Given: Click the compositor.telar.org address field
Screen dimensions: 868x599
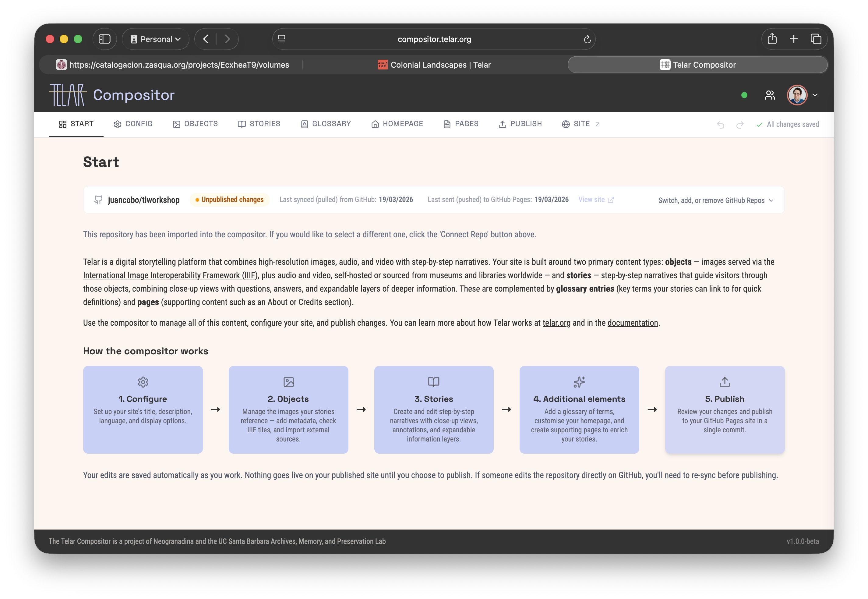Looking at the screenshot, I should point(434,39).
